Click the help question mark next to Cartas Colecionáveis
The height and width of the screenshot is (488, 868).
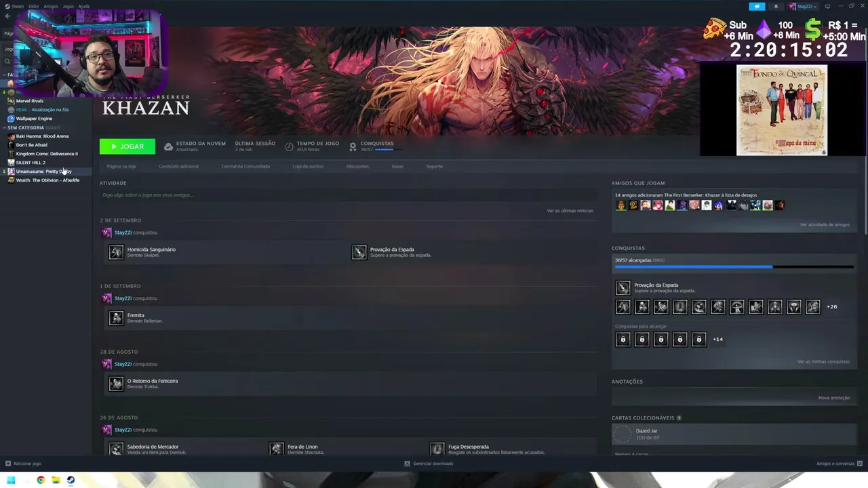coord(679,418)
